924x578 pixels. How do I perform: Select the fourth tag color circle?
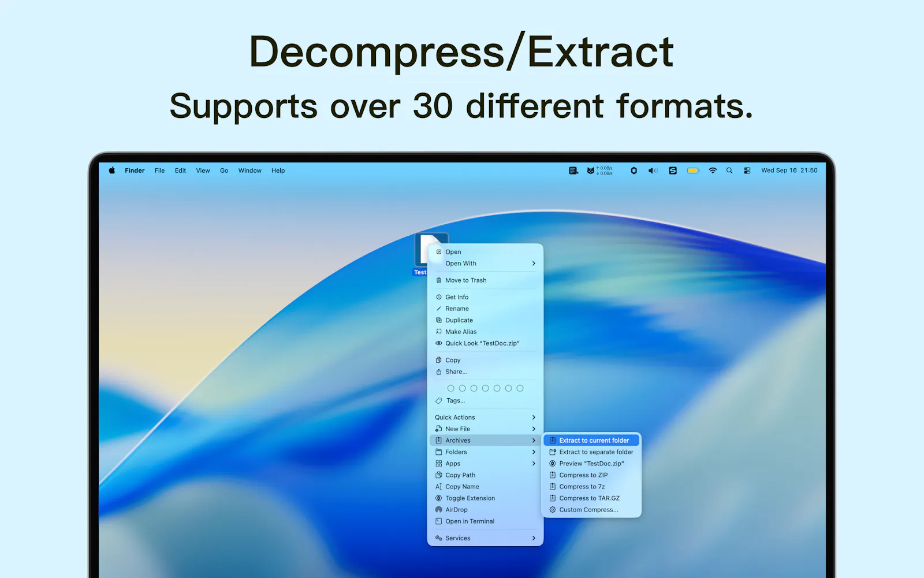(486, 388)
